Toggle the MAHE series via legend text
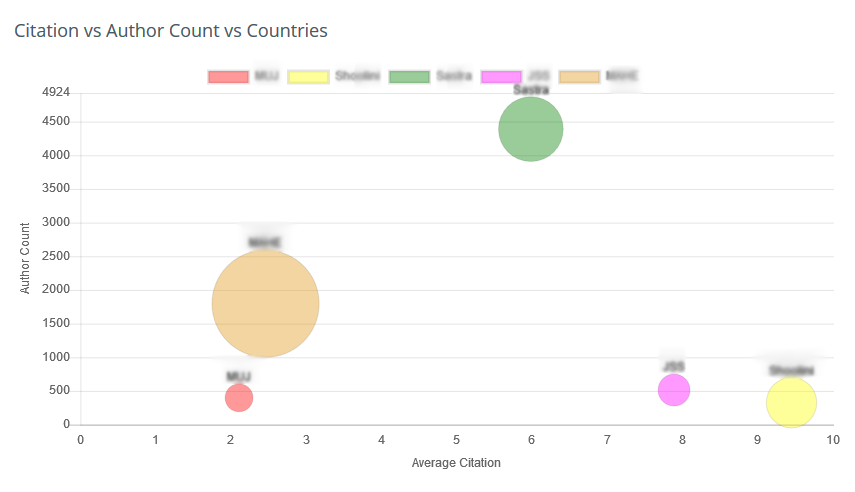 [621, 77]
